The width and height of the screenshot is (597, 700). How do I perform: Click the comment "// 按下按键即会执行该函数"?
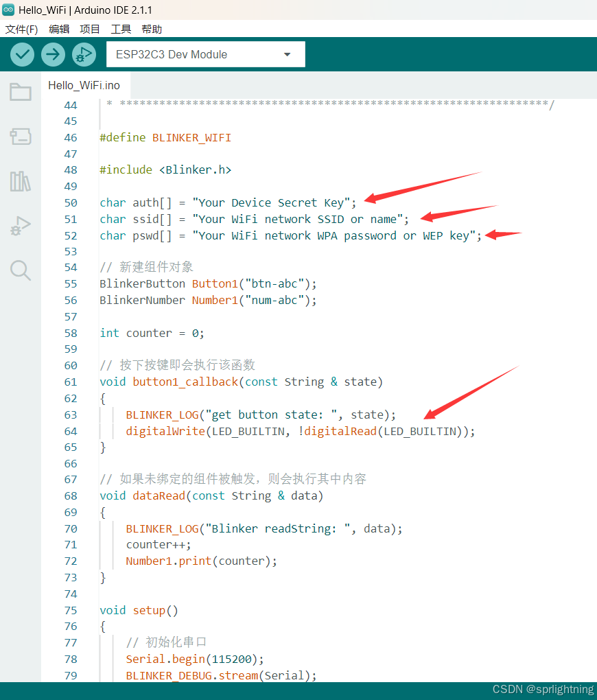[177, 365]
